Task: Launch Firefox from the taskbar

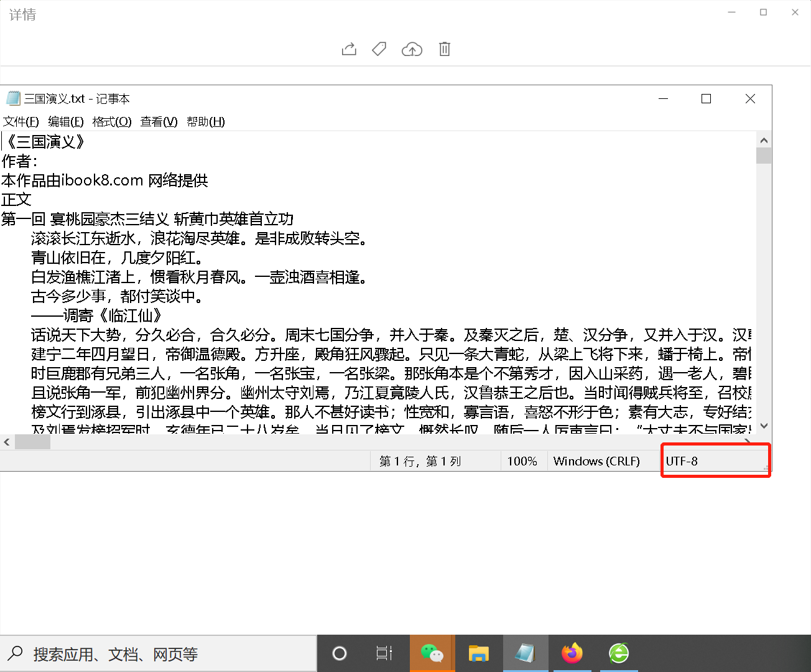Action: [572, 653]
